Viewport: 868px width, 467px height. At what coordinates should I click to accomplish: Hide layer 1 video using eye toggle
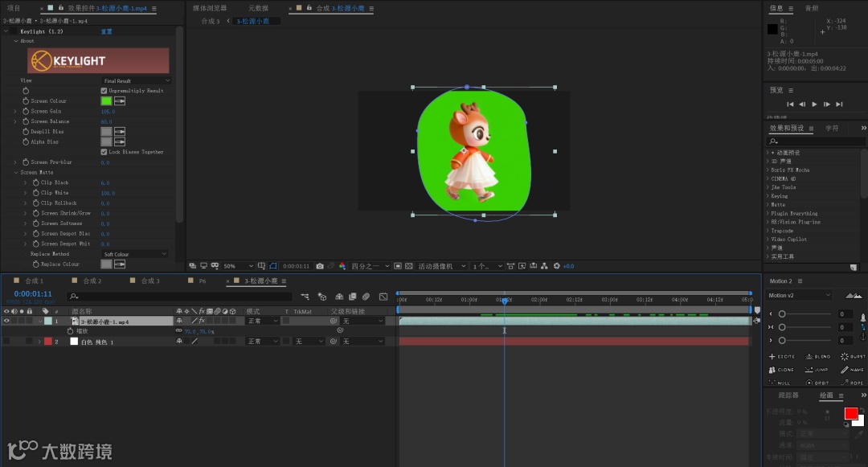pyautogui.click(x=6, y=321)
